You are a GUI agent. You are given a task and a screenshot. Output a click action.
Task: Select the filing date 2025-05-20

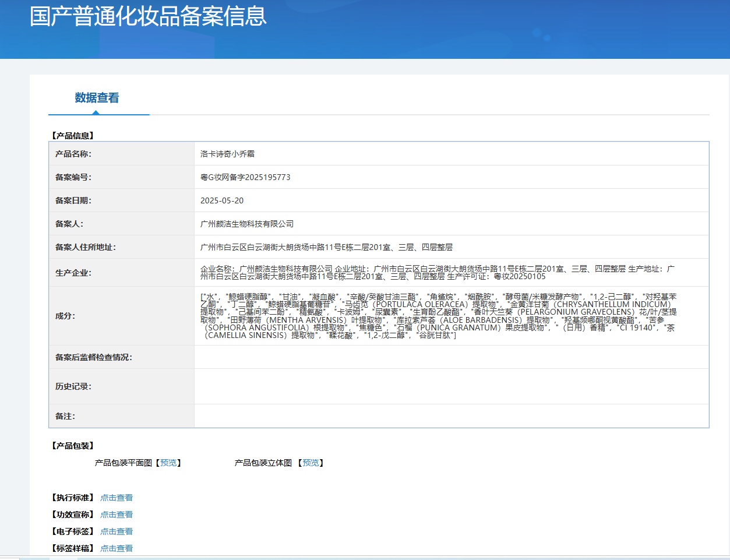click(222, 200)
